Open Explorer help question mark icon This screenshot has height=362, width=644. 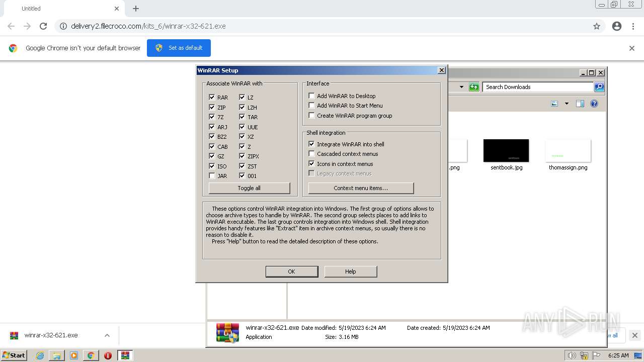pyautogui.click(x=594, y=104)
